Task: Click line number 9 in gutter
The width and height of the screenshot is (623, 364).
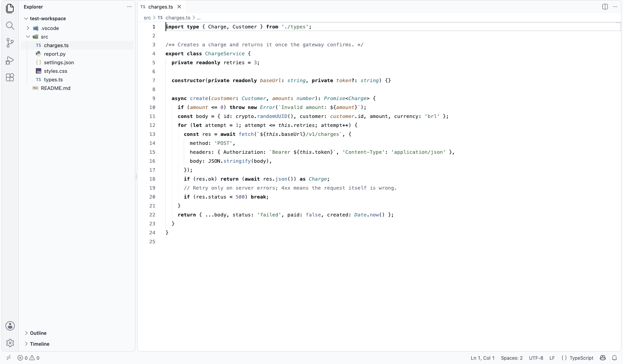Action: pyautogui.click(x=154, y=98)
